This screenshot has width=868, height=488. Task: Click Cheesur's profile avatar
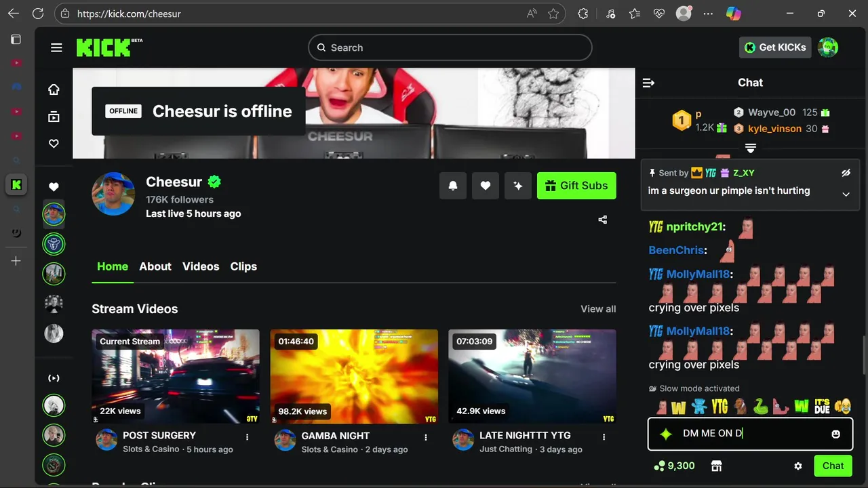(113, 194)
